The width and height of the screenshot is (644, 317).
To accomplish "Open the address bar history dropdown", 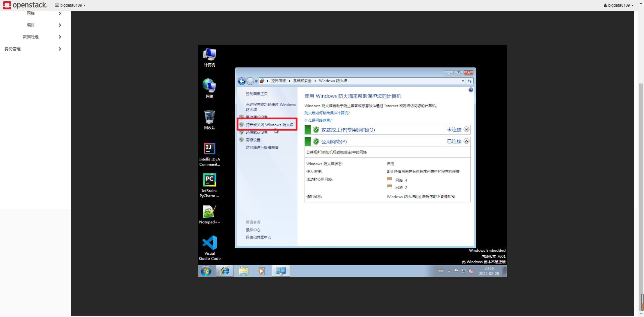I will point(463,81).
